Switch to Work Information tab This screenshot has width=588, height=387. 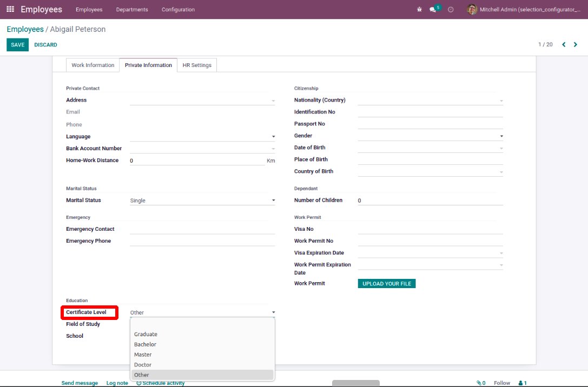coord(93,65)
